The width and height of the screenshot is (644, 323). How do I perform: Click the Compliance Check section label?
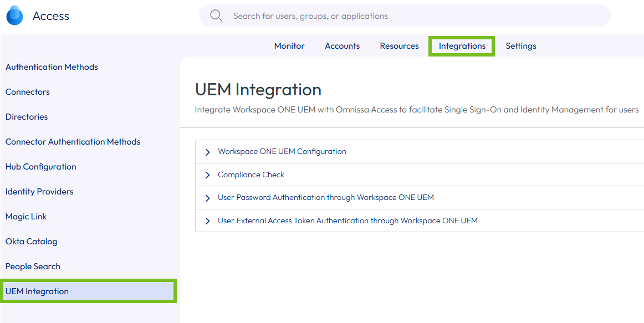coord(251,175)
